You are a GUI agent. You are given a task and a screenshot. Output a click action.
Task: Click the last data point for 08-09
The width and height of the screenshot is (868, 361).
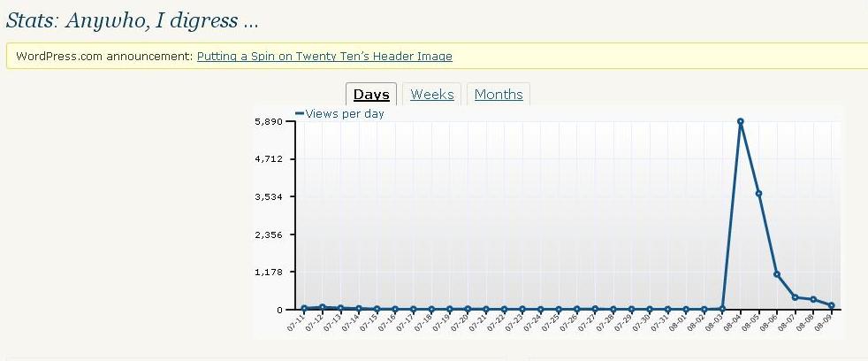(832, 305)
